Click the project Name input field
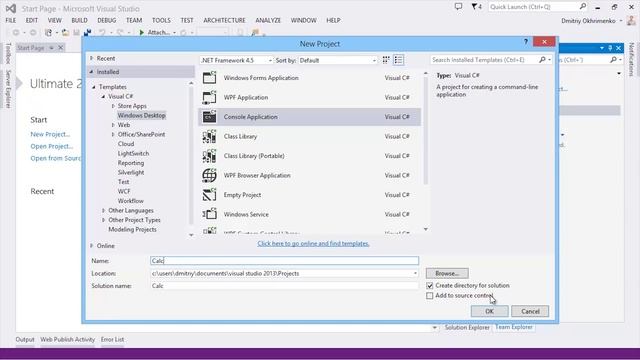Screen dimensions: 640x360 [284, 261]
